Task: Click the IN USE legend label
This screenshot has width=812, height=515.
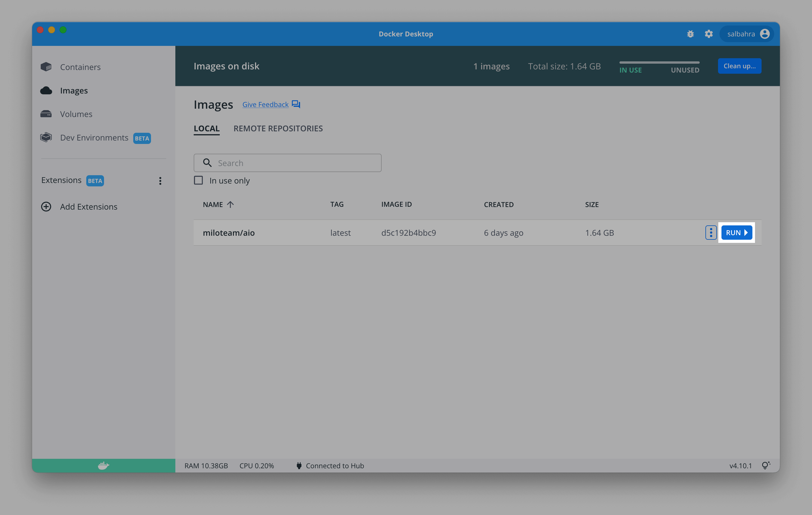Action: (630, 70)
